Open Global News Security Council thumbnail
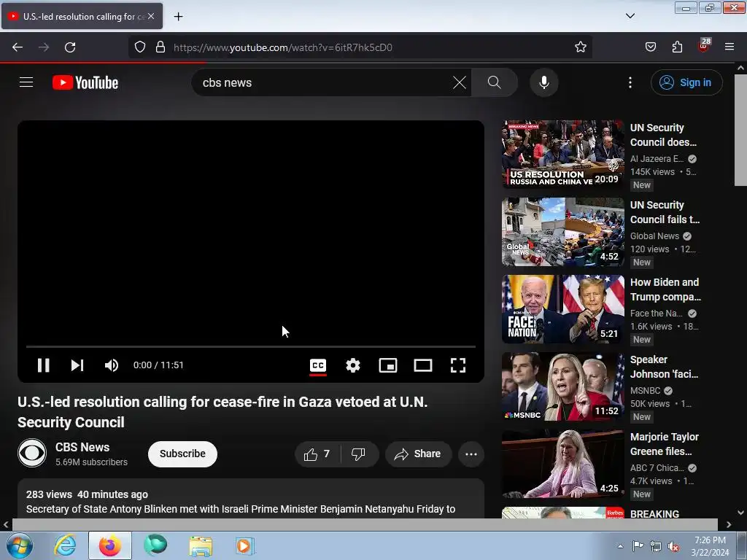This screenshot has height=560, width=747. point(562,232)
